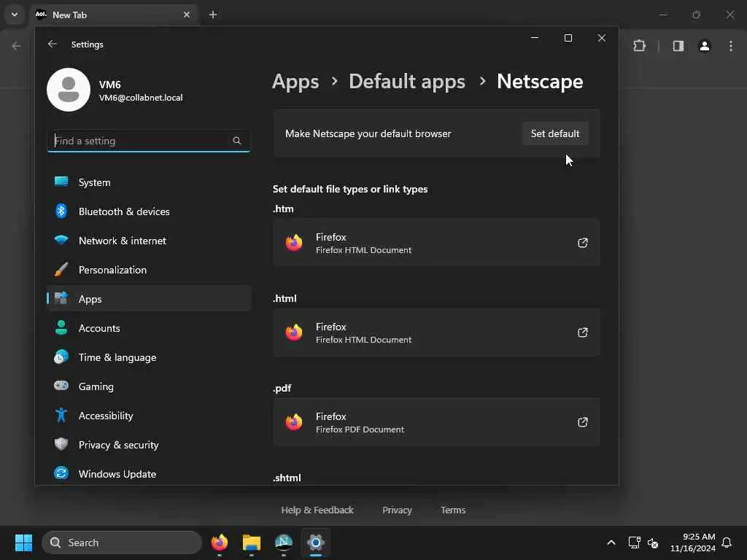747x560 pixels.
Task: Click the Firefox icon in the .html row
Action: pos(294,332)
